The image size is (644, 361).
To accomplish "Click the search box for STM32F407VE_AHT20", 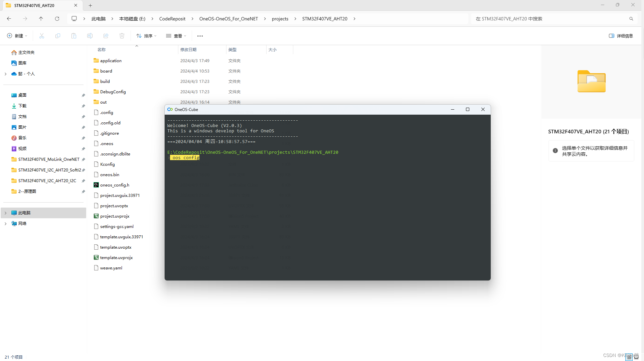I will (551, 19).
